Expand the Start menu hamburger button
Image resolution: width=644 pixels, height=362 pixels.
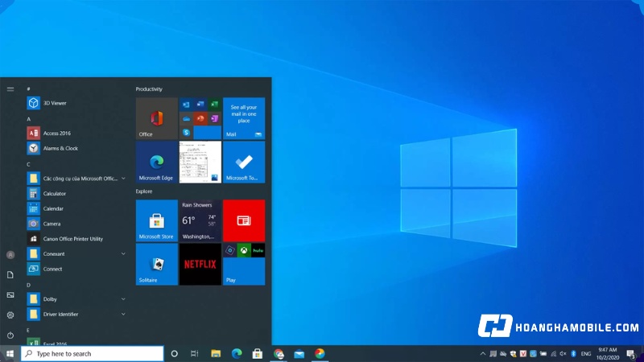10,88
